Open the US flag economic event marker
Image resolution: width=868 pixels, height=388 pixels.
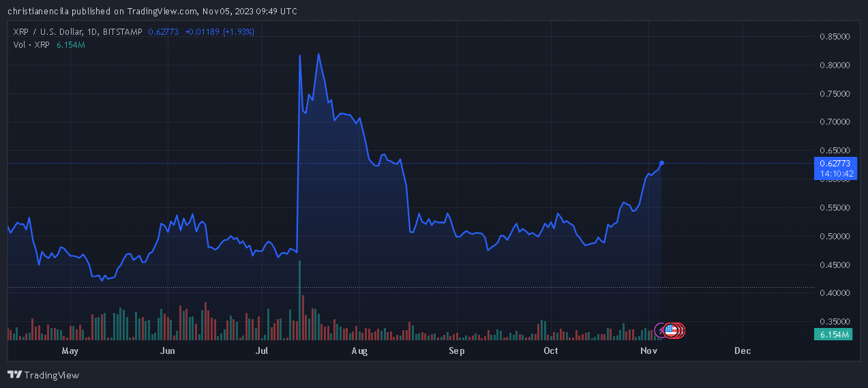(x=671, y=331)
